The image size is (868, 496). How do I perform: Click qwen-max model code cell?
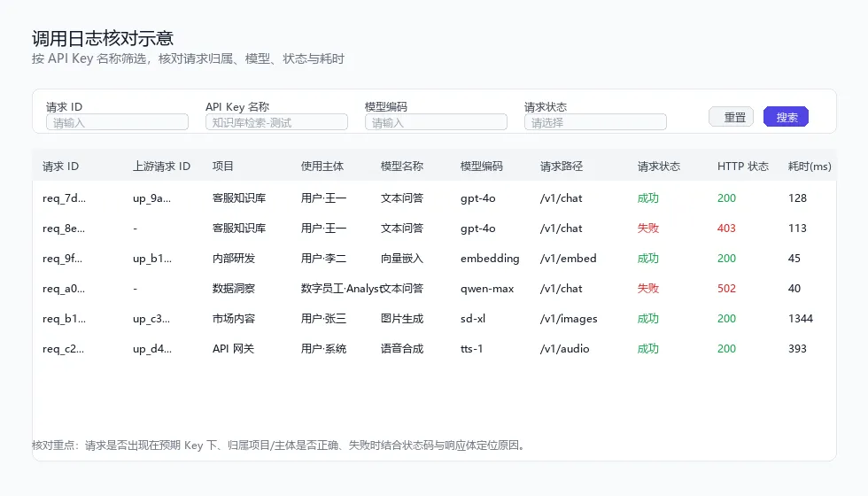(487, 289)
